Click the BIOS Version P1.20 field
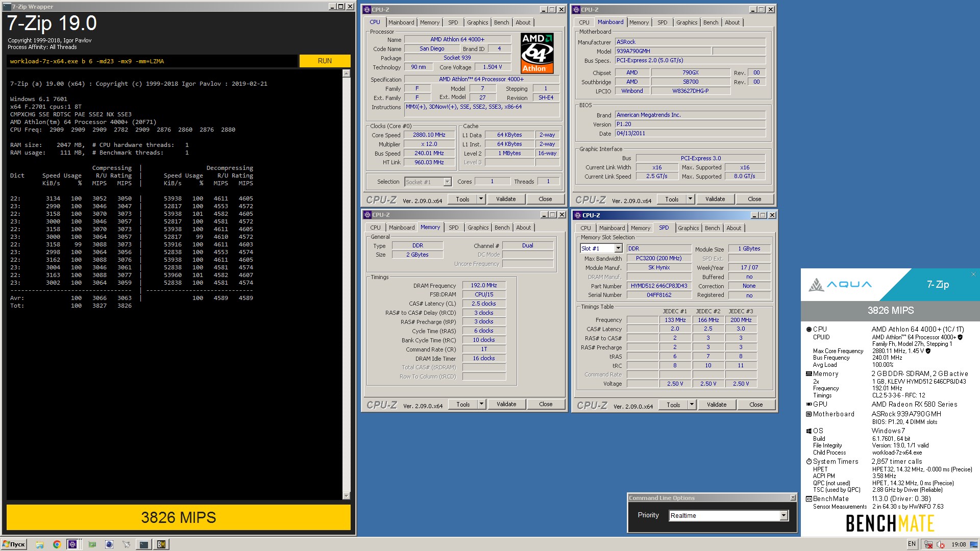980x551 pixels. click(690, 124)
